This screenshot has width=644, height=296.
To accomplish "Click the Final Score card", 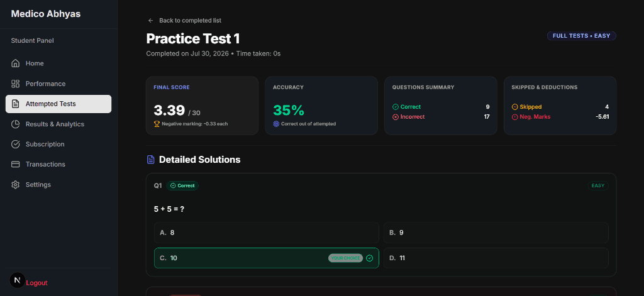I will point(202,106).
